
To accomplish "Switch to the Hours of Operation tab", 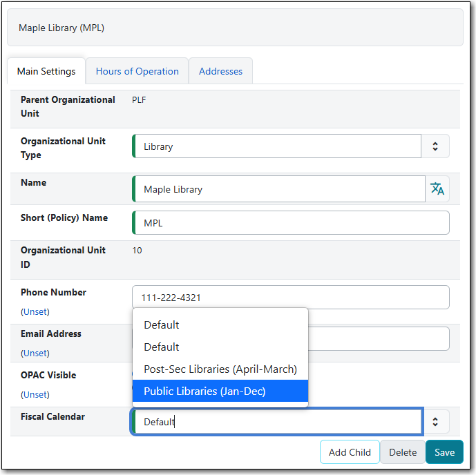I will 137,71.
